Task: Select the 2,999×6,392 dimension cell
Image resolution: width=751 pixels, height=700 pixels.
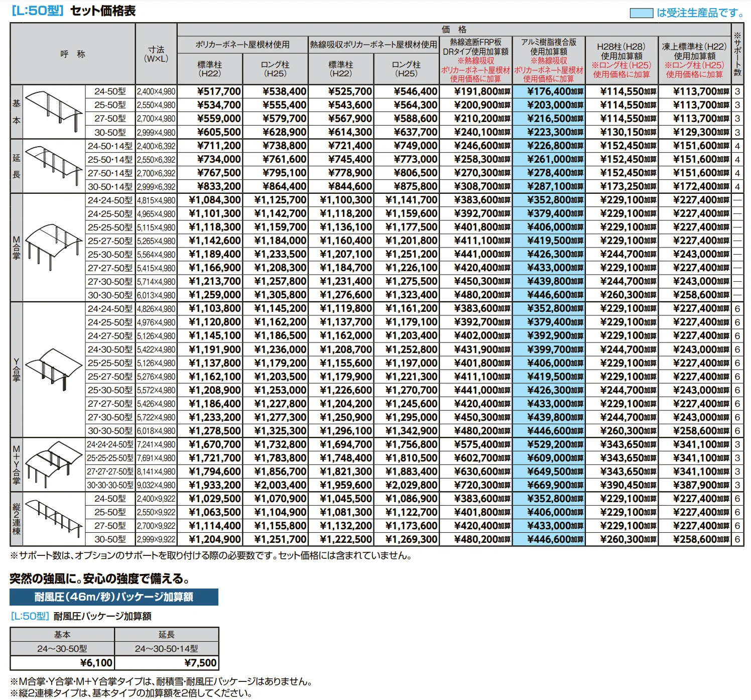Action: [156, 186]
